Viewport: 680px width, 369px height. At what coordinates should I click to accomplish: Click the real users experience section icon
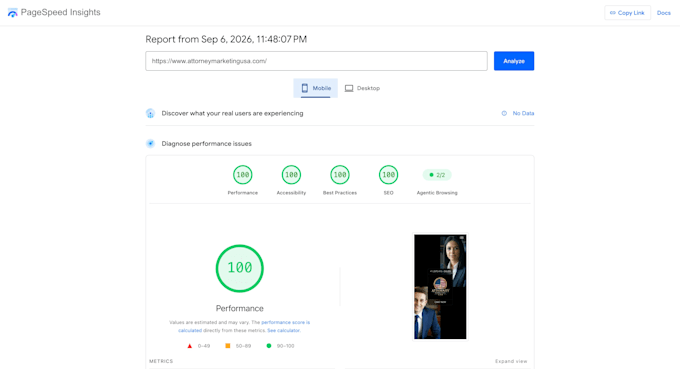click(150, 114)
